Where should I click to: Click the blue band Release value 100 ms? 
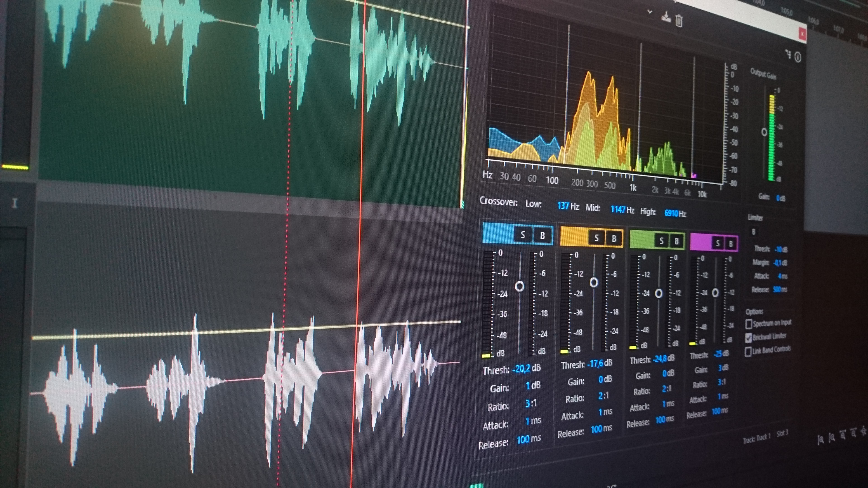[529, 439]
